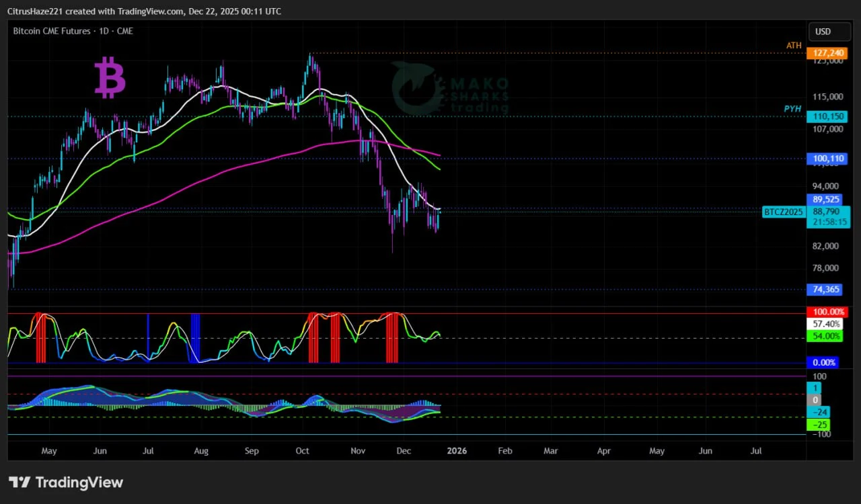The image size is (861, 504).
Task: Click the Bitcoin CME Futures chart title
Action: [x=73, y=31]
